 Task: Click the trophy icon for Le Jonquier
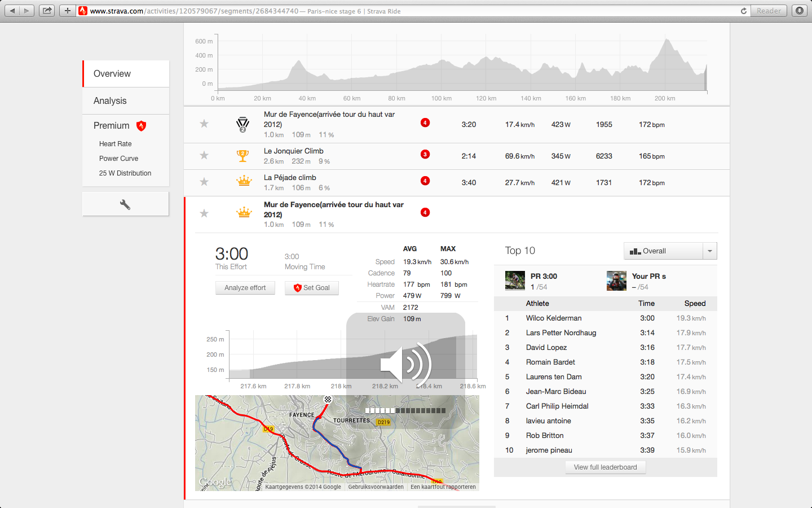click(x=243, y=156)
